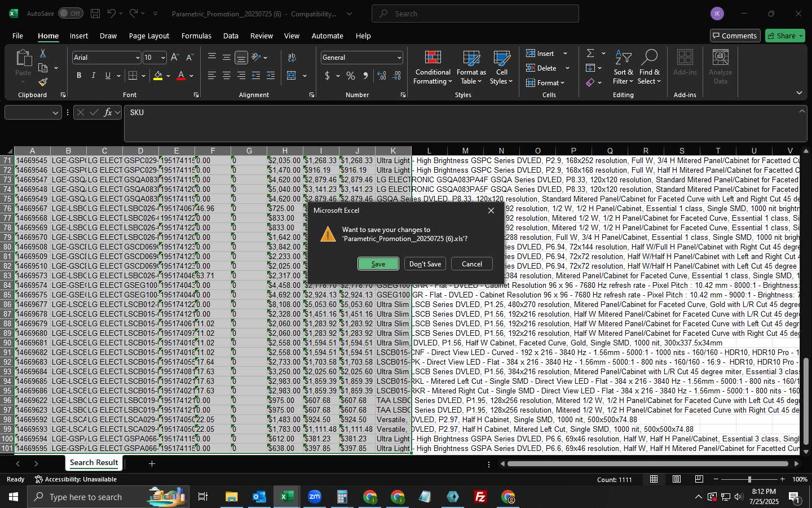Add a new sheet with plus button
812x508 pixels.
[x=152, y=463]
